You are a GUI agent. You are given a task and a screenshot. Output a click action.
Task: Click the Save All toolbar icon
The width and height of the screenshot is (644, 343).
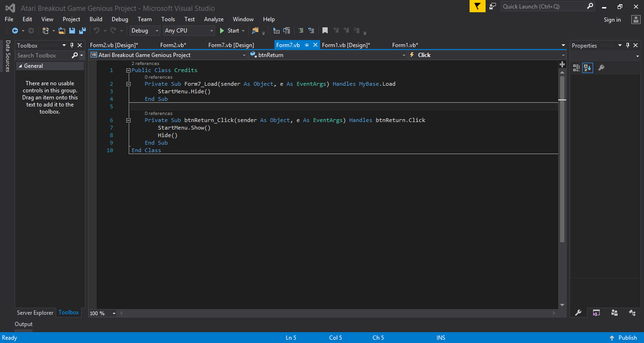pos(83,31)
